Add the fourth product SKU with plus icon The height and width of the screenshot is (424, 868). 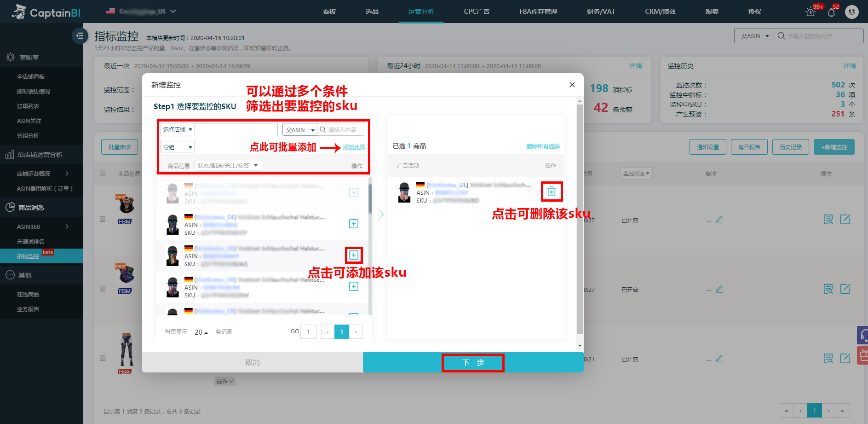pos(354,286)
